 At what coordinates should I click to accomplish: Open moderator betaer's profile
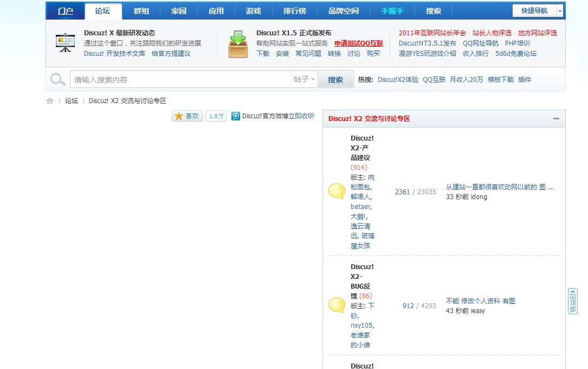(x=360, y=206)
